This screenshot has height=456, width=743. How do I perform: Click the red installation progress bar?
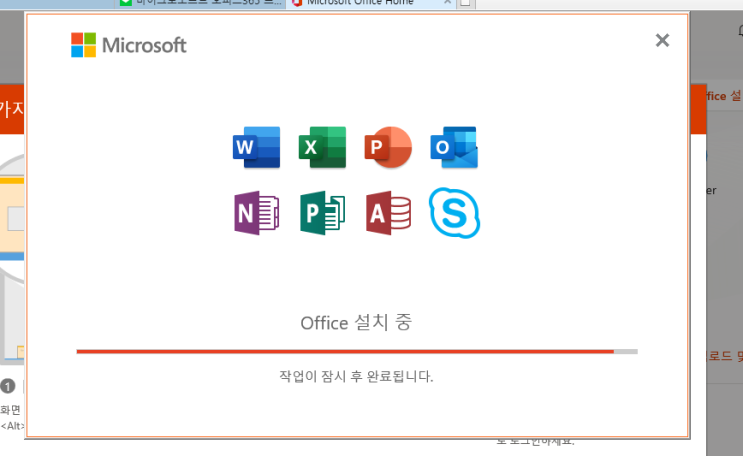(357, 351)
